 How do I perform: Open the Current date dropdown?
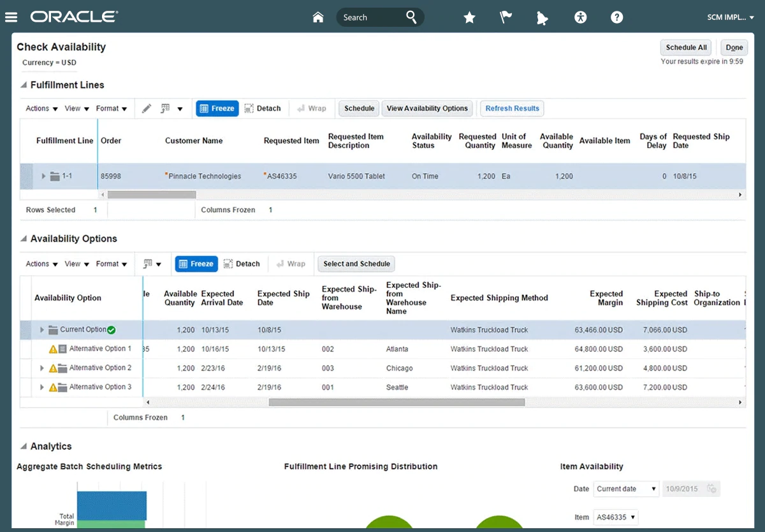tap(625, 489)
